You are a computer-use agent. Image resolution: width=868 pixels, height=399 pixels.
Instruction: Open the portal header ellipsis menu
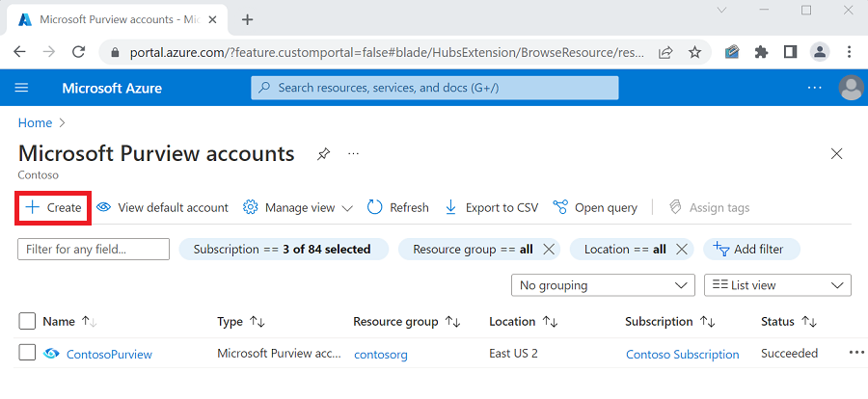tap(814, 88)
